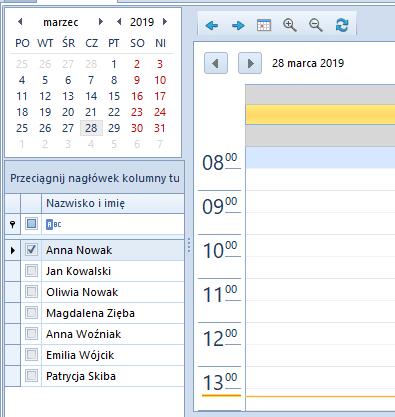The height and width of the screenshot is (417, 395).
Task: Click the 28 marca 2019 date header
Action: (x=308, y=63)
